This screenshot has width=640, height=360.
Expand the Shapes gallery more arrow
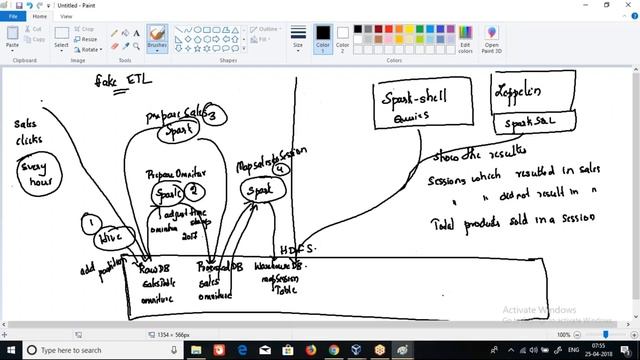244,49
